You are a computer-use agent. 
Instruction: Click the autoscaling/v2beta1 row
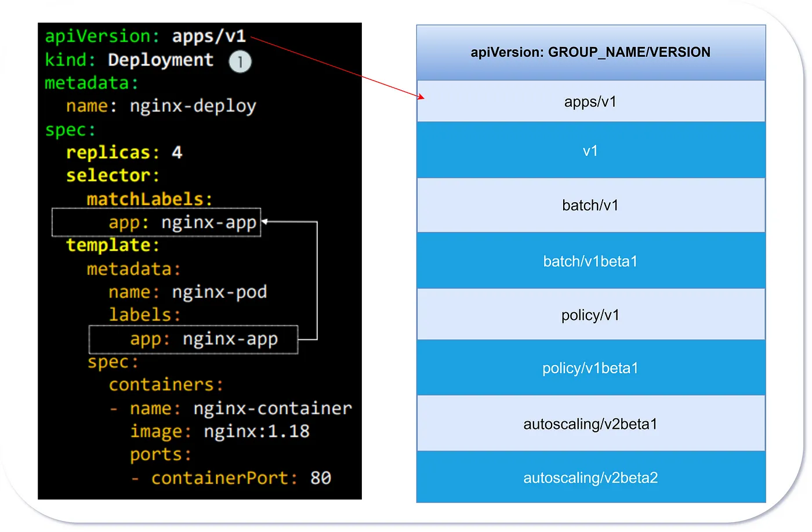[590, 424]
